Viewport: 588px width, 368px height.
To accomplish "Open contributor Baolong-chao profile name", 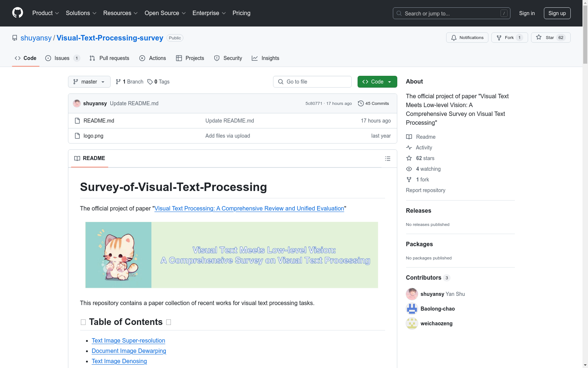I will point(438,309).
